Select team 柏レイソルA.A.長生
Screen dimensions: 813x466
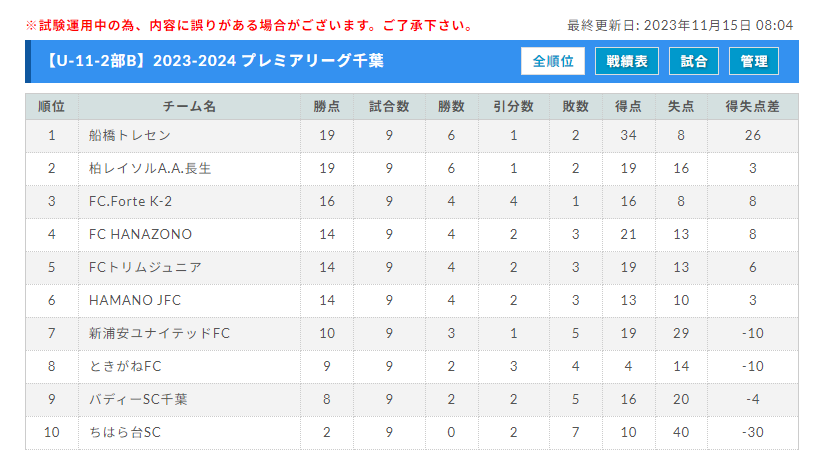click(150, 168)
